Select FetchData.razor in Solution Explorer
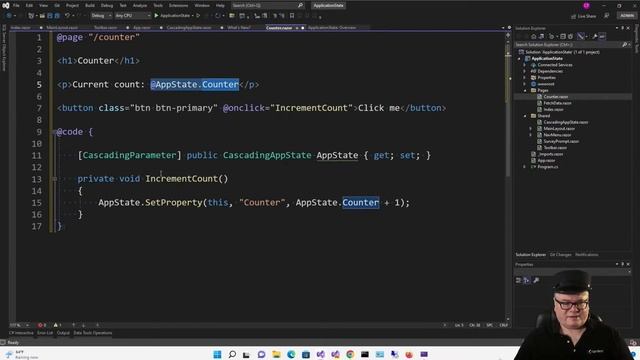This screenshot has height=360, width=640. [x=557, y=103]
